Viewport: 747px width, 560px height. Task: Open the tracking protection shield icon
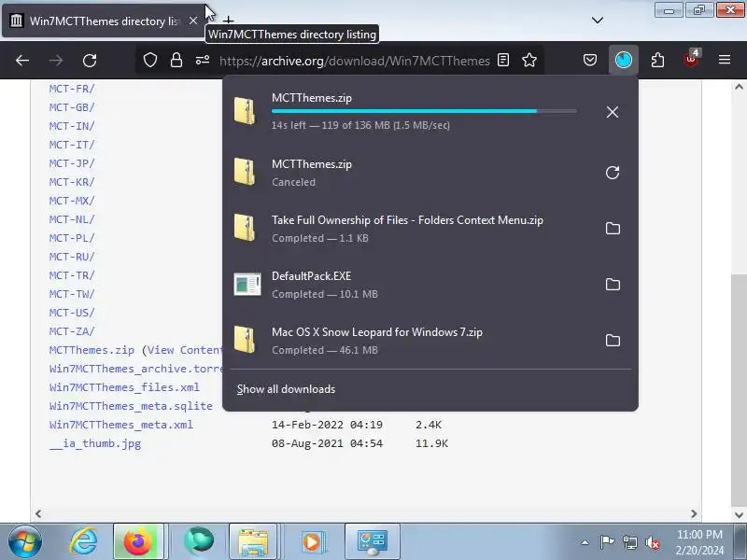pyautogui.click(x=150, y=60)
